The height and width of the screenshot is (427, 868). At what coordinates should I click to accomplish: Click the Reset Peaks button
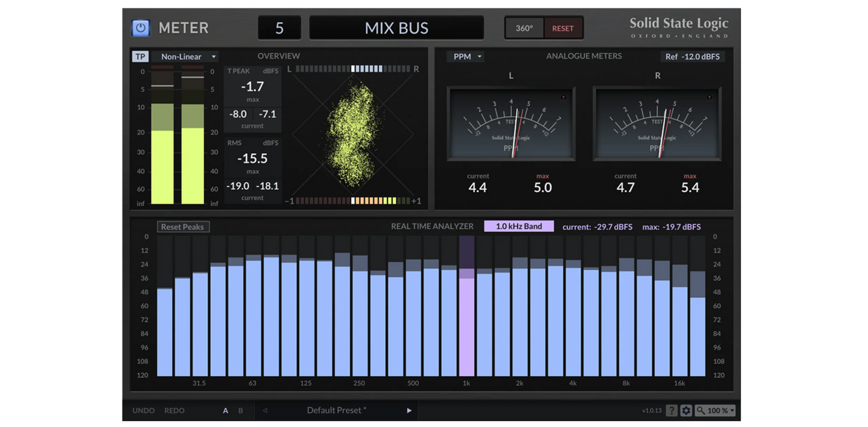pyautogui.click(x=183, y=227)
